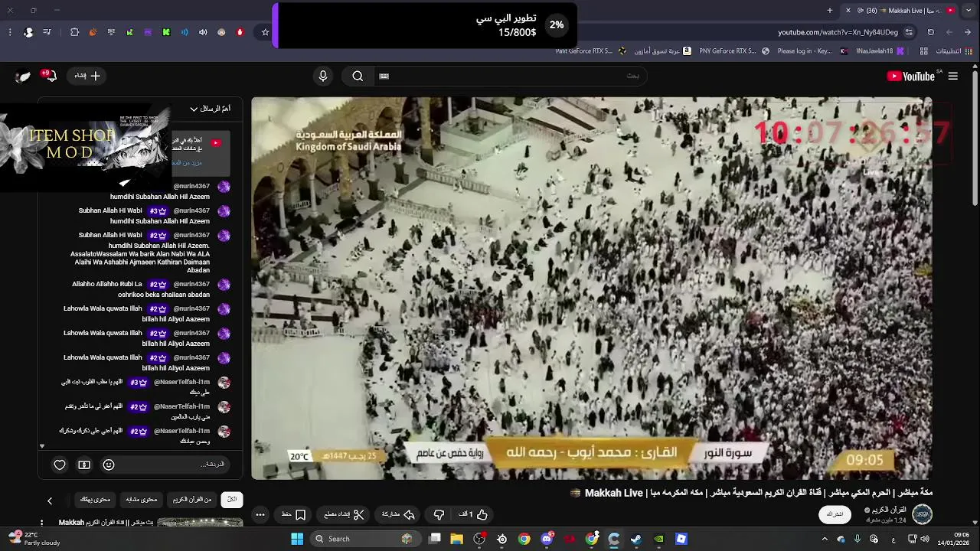Open more actions three-dot button under video
The image size is (980, 551).
[260, 514]
